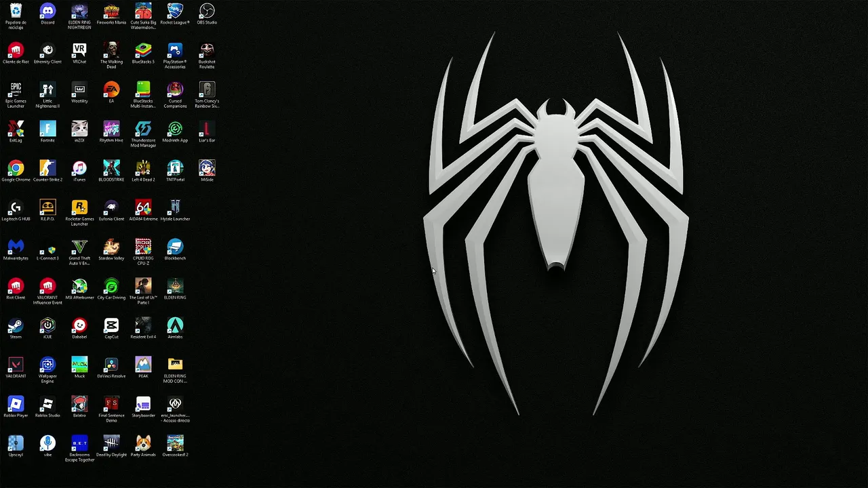
Task: Select the Liar's Bar icon
Action: [207, 129]
